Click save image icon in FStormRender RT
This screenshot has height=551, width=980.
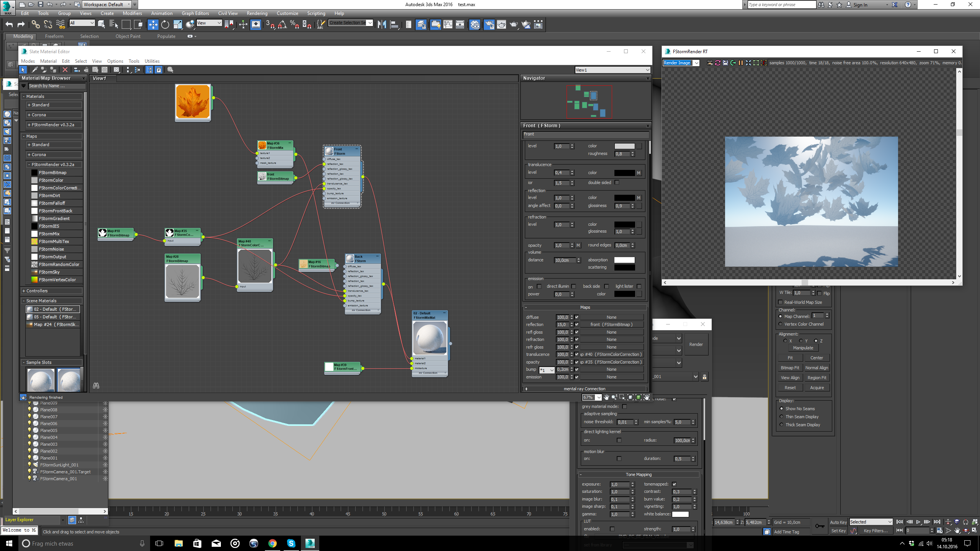coord(725,63)
